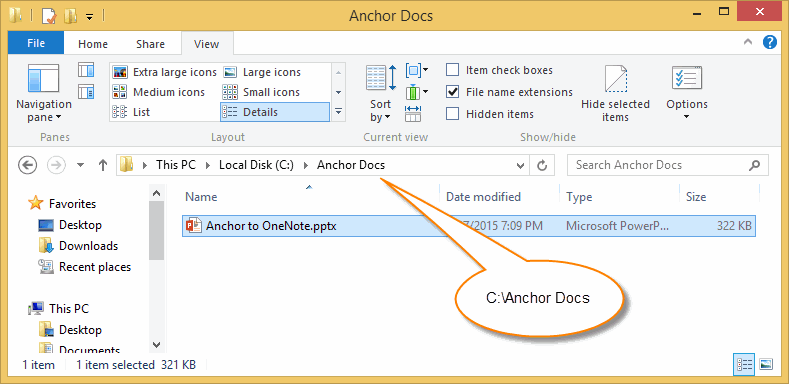Click This PC in address bar
Screen dimensions: 789x384
pos(176,165)
